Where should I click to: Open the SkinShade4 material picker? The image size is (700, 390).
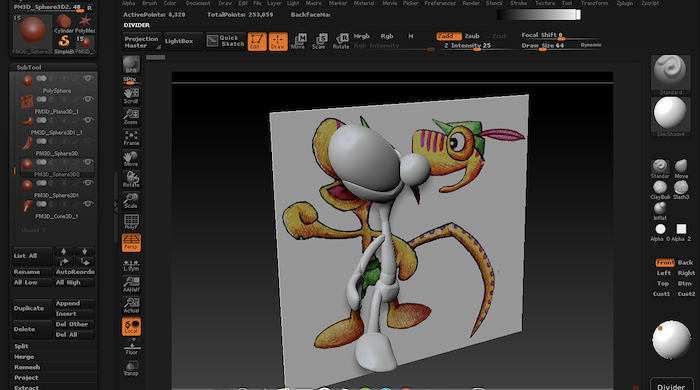(x=671, y=116)
